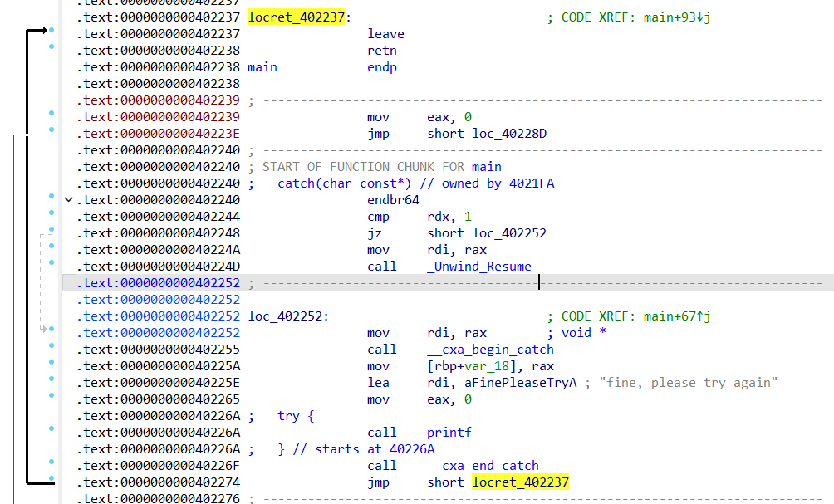Jump to the _Unwind_Resume function
Viewport: 834px width, 504px height.
479,267
